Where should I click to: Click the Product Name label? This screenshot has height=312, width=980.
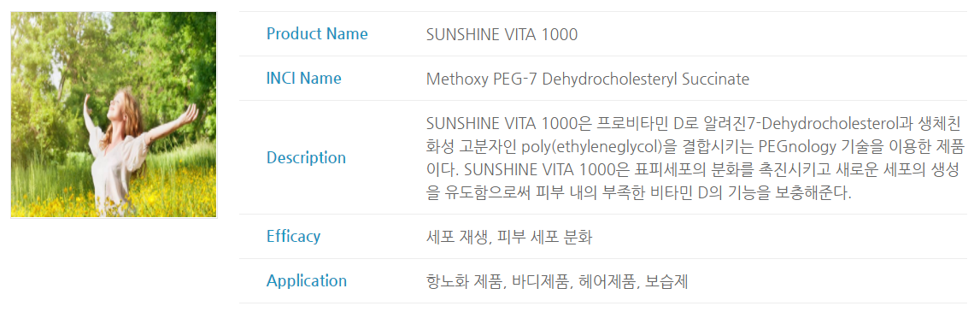317,33
